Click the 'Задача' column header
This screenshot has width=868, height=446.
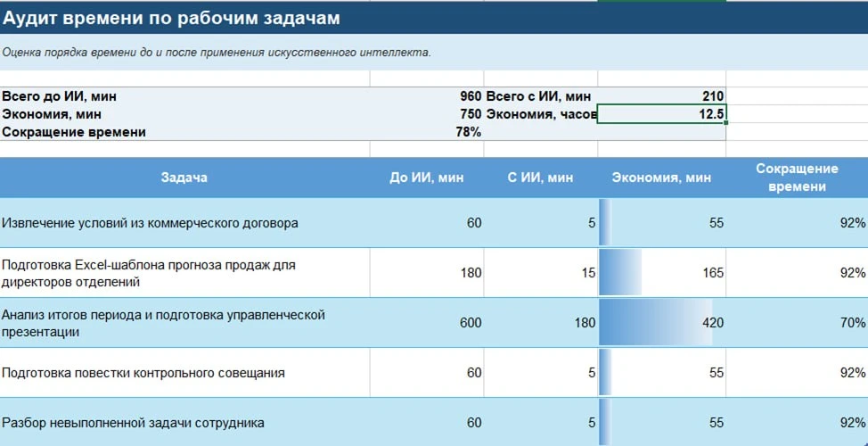pos(184,178)
